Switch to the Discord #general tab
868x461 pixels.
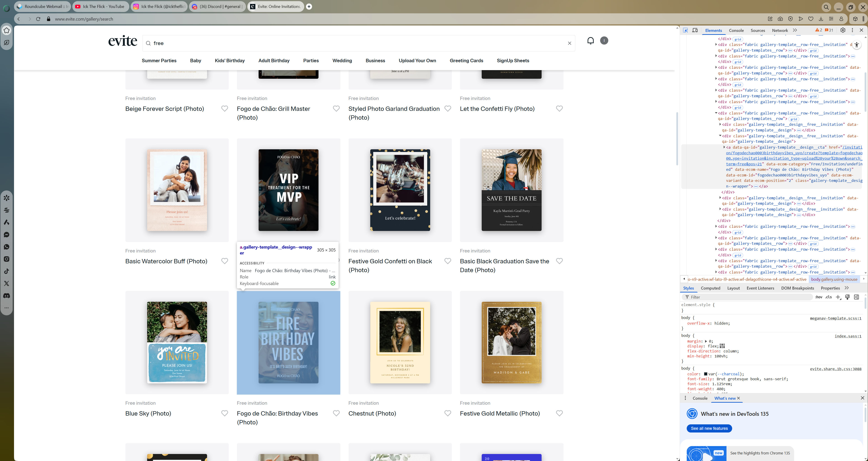[217, 6]
